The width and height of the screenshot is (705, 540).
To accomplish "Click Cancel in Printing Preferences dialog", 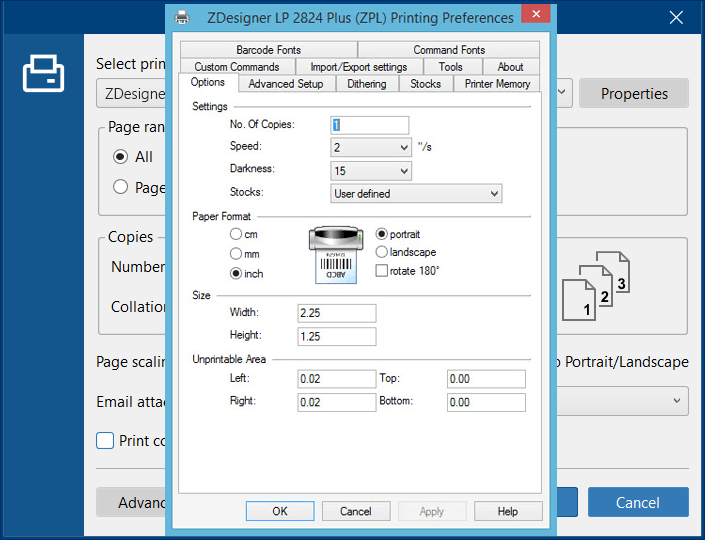I will tap(356, 511).
